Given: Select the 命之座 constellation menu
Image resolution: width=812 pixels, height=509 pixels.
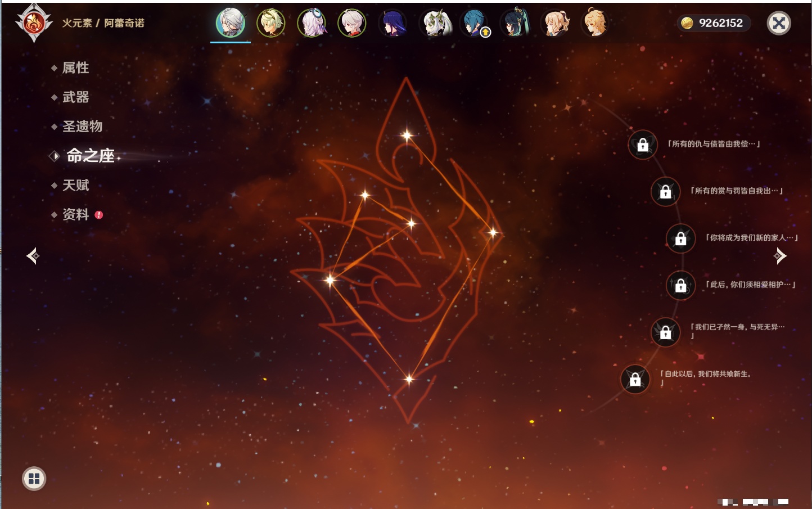Looking at the screenshot, I should [x=91, y=156].
